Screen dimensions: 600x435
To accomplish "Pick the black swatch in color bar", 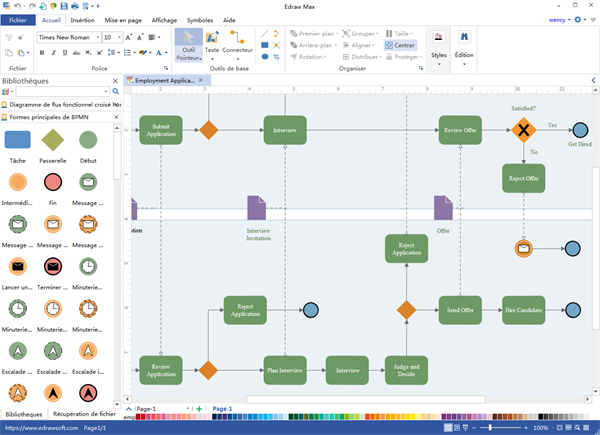I will pos(540,417).
